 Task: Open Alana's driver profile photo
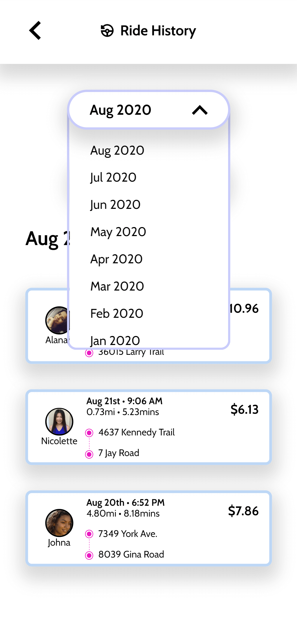[57, 320]
